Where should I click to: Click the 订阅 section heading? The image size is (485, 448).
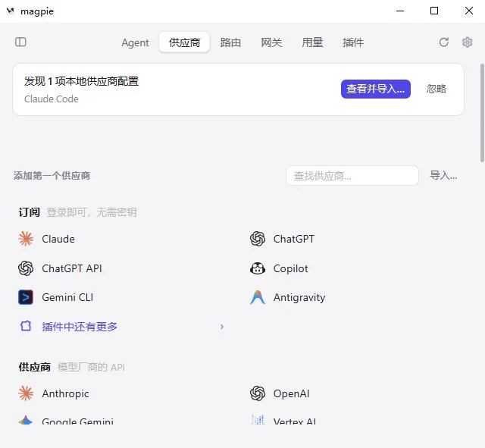click(x=29, y=212)
